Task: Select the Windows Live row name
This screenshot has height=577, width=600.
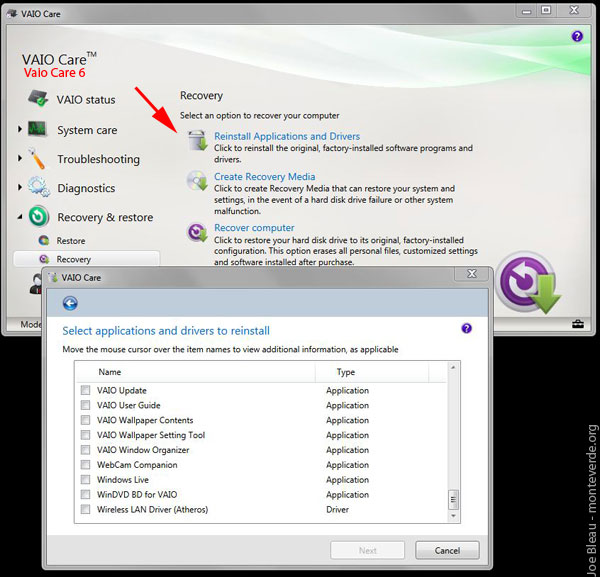Action: [x=122, y=479]
